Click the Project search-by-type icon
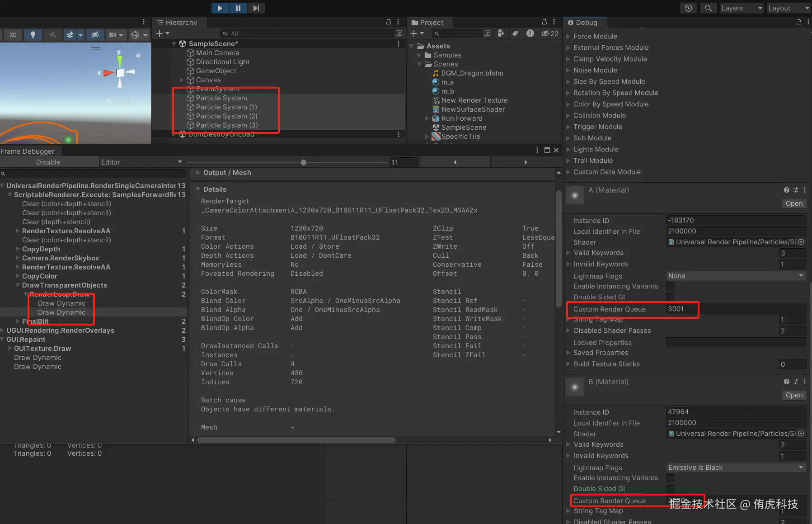 pyautogui.click(x=501, y=33)
